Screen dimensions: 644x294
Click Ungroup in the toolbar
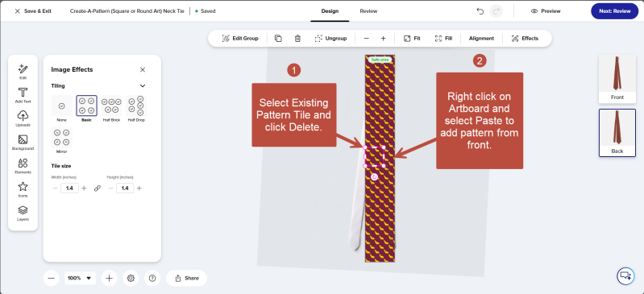[330, 38]
